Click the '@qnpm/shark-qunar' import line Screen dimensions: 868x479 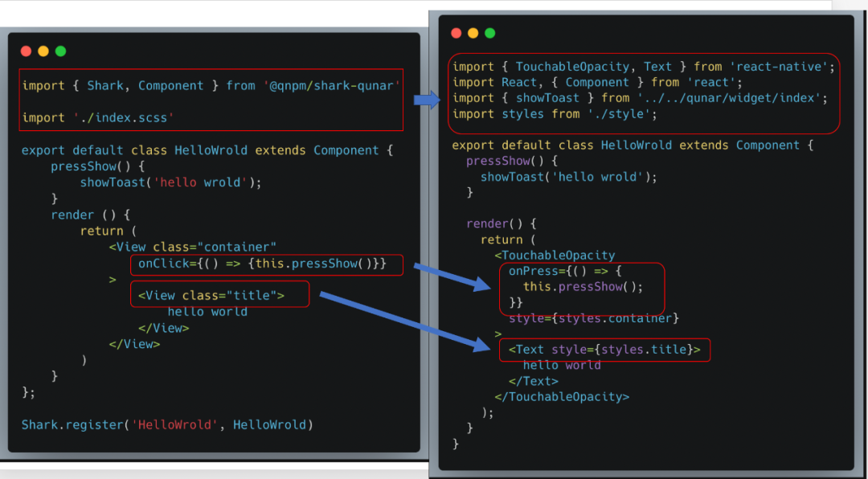tap(211, 86)
